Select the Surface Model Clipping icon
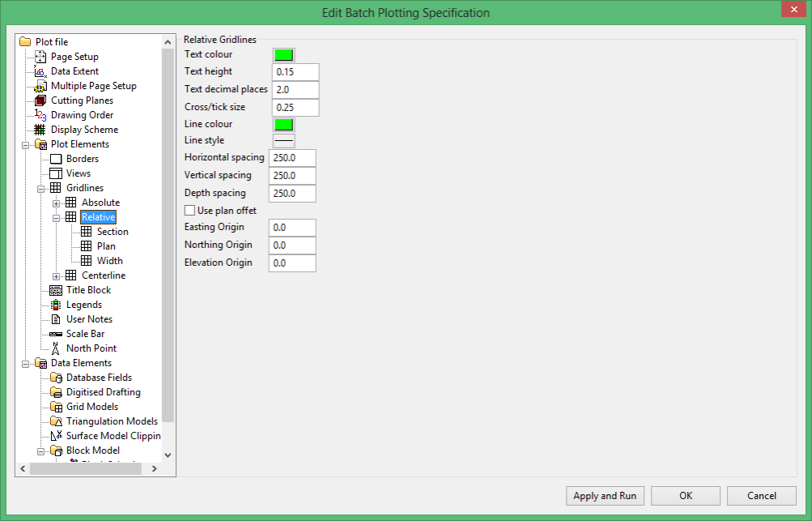Image resolution: width=812 pixels, height=521 pixels. coord(56,436)
